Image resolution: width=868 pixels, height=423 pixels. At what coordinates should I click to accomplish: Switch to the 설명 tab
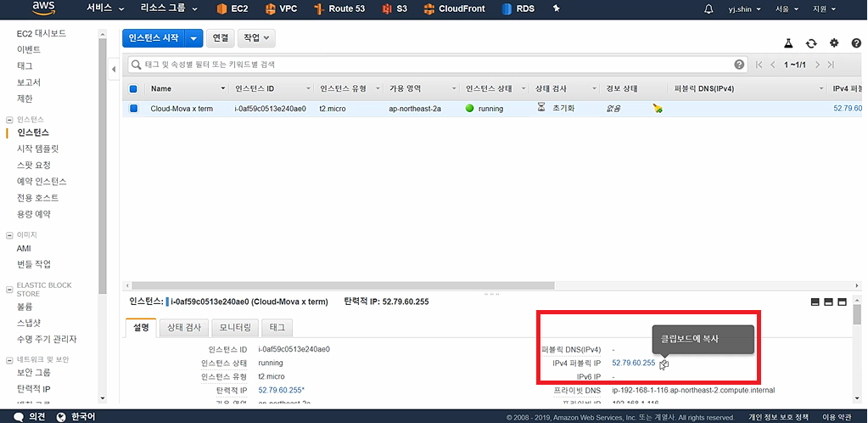pos(141,328)
